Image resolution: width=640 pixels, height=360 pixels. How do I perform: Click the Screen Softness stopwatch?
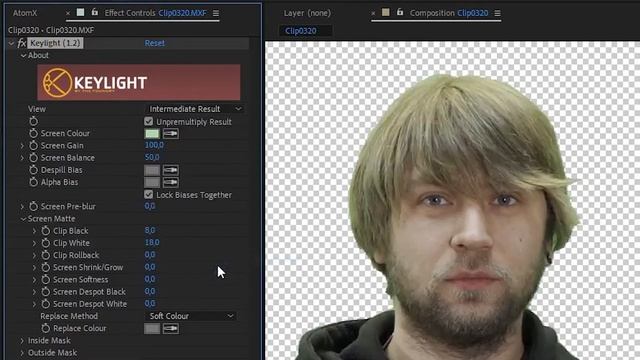(46, 280)
